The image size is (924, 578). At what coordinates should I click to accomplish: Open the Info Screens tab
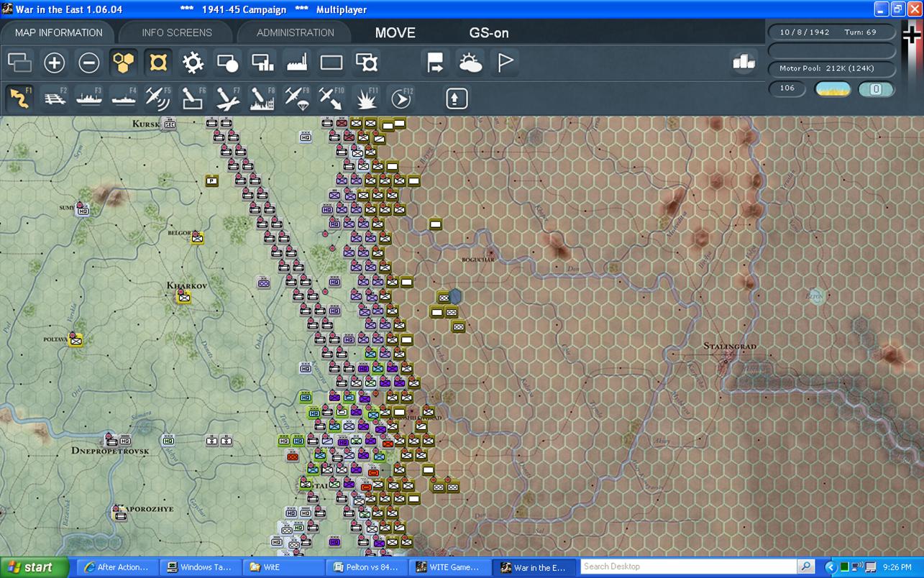point(177,32)
